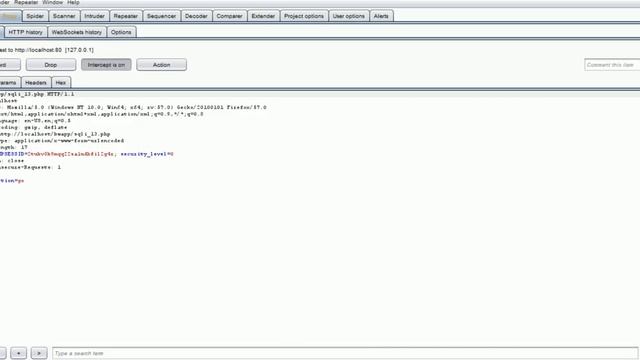
Task: Click the security_level cookie text
Action: (147, 154)
